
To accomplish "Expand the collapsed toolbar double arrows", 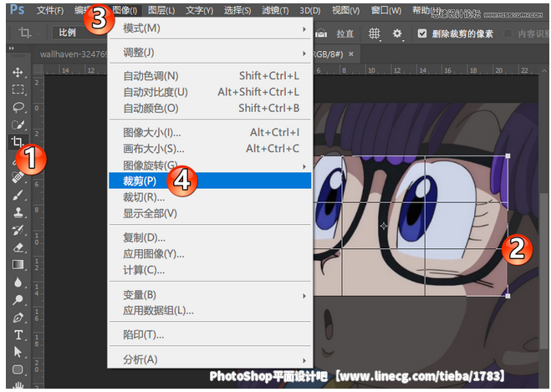I will pyautogui.click(x=12, y=48).
